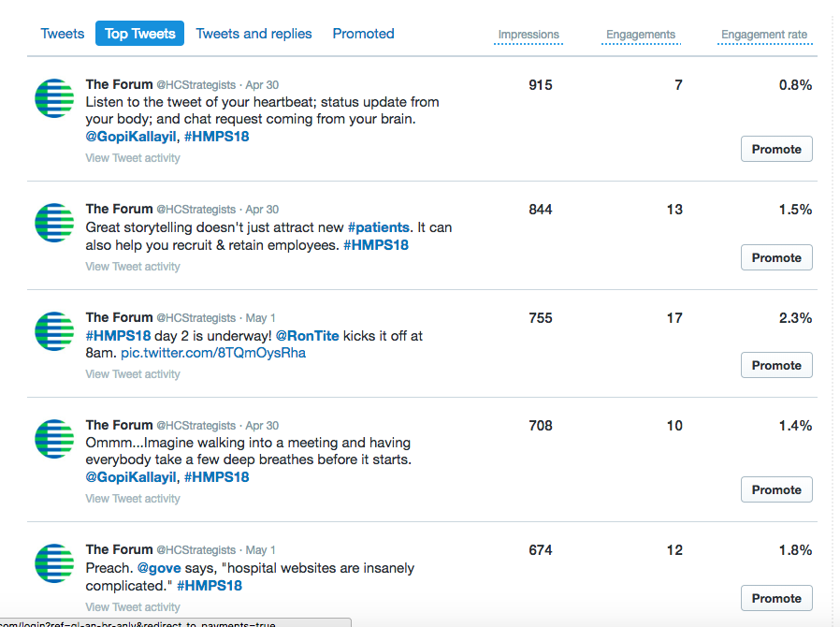Open The Forum avatar on heartbeat tweet
Image resolution: width=840 pixels, height=627 pixels.
coord(54,98)
